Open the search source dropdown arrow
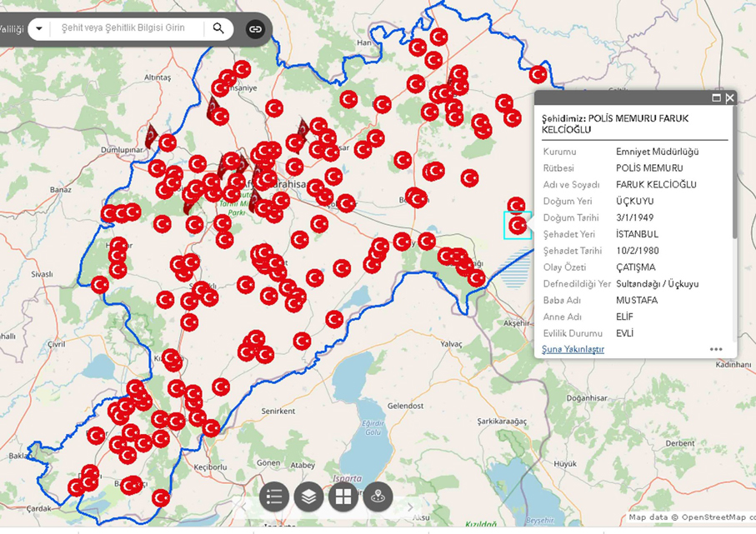This screenshot has width=756, height=534. coord(39,29)
